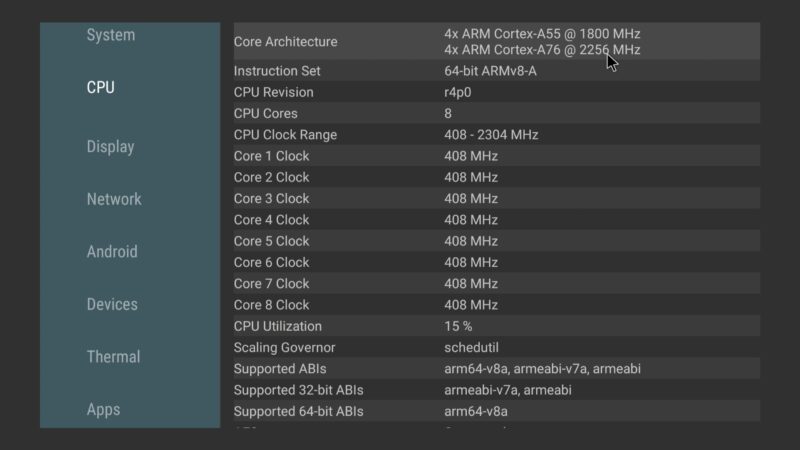Select the Core 8 Clock row
This screenshot has width=800, height=450.
496,305
